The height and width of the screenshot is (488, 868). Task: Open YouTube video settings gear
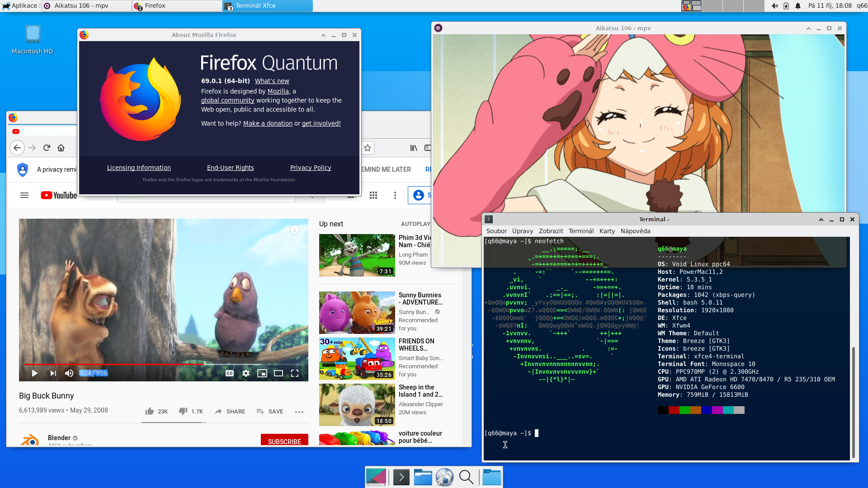246,373
